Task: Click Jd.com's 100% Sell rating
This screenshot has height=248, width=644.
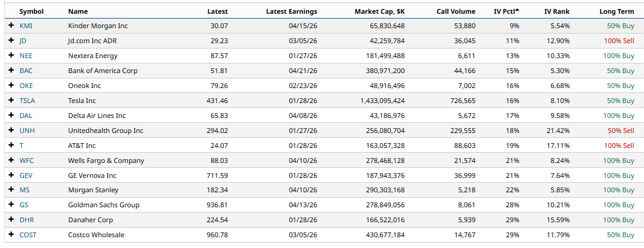Action: (619, 41)
